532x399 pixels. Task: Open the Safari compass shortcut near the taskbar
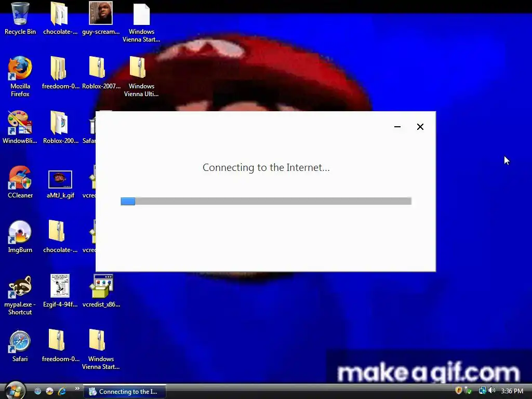click(20, 345)
